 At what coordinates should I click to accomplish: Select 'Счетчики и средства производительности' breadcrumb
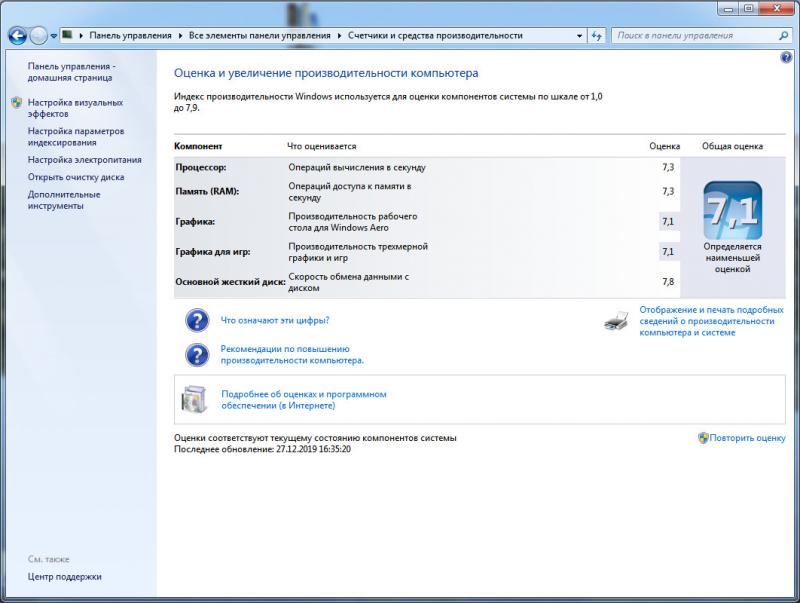point(435,36)
